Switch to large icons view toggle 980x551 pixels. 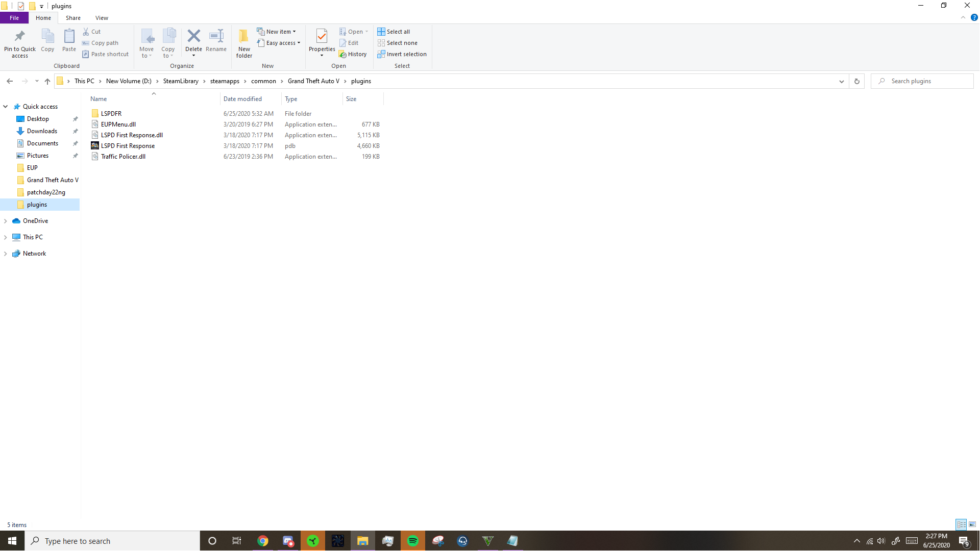pos(972,524)
